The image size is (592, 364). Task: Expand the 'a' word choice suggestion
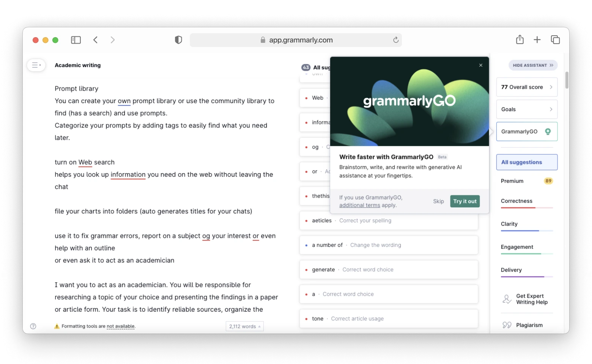coord(389,294)
